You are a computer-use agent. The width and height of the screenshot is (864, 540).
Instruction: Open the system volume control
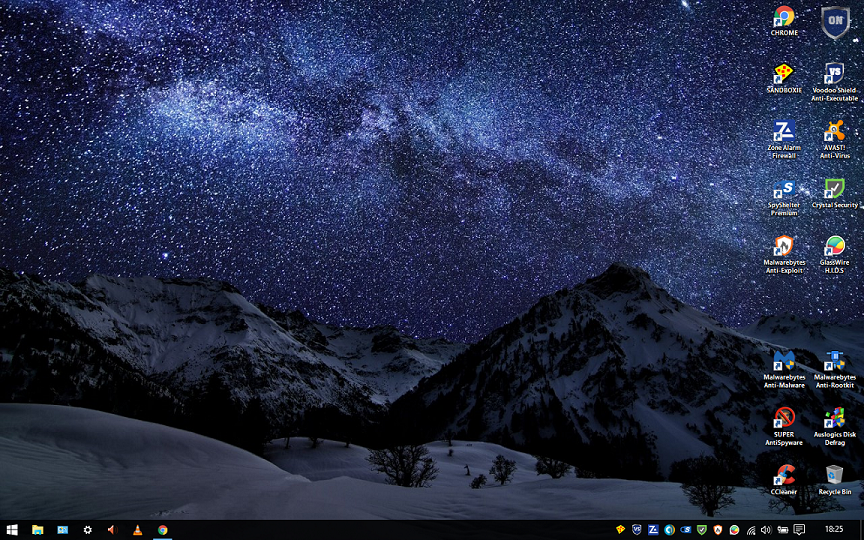766,530
